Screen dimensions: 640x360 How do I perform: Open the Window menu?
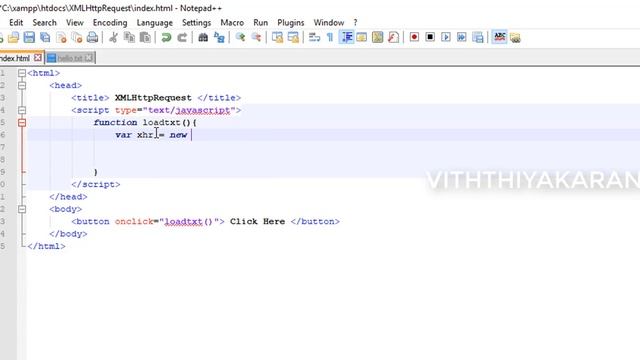click(x=329, y=22)
